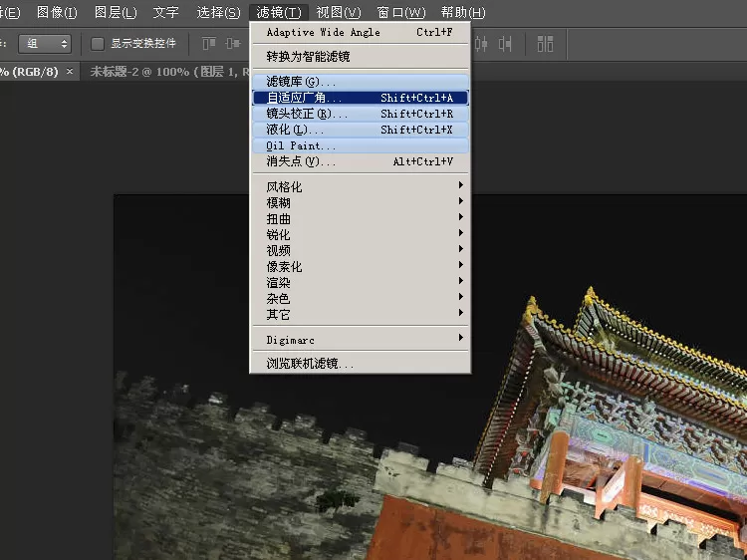Open the 组 auto-select dropdown
Image resolution: width=747 pixels, height=560 pixels.
(45, 44)
